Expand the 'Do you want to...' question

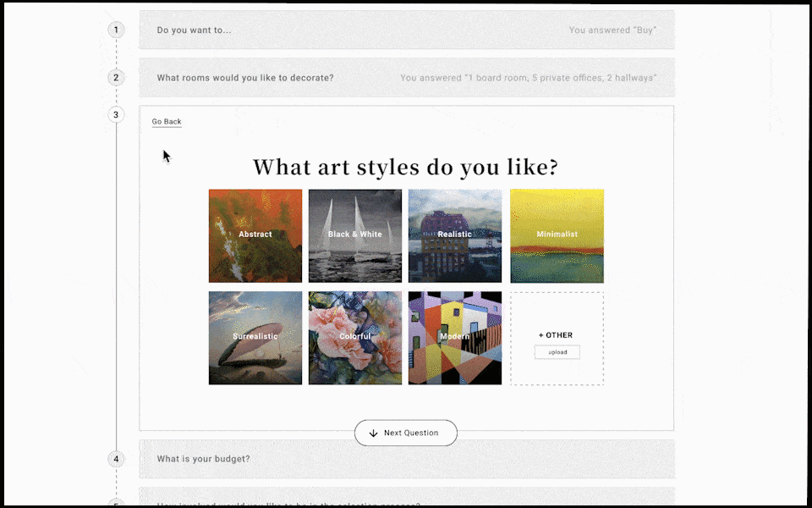407,30
